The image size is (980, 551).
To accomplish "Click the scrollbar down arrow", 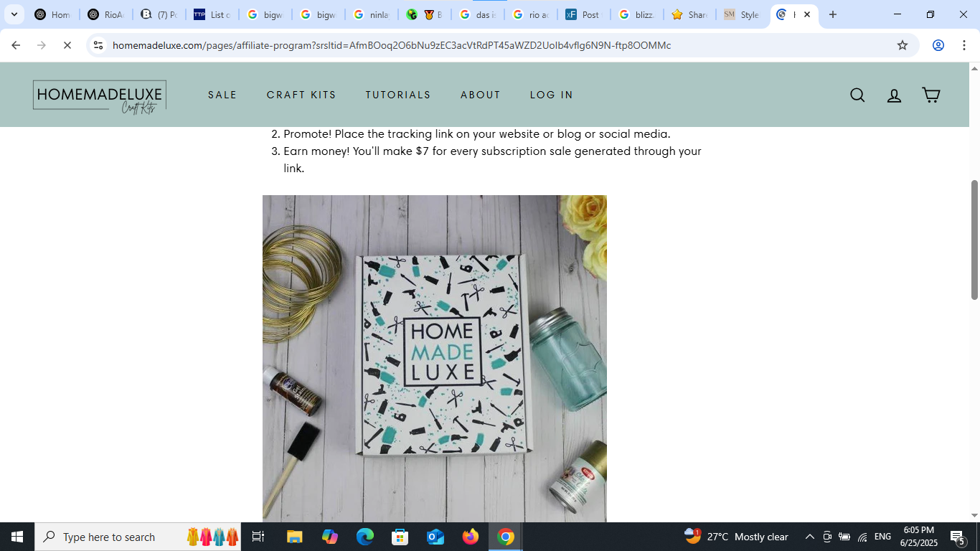I will click(x=974, y=516).
